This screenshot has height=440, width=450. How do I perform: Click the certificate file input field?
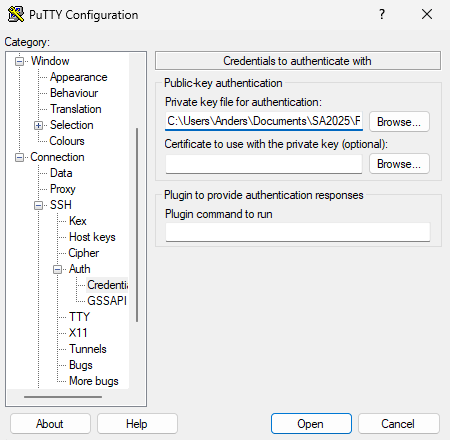pyautogui.click(x=264, y=164)
